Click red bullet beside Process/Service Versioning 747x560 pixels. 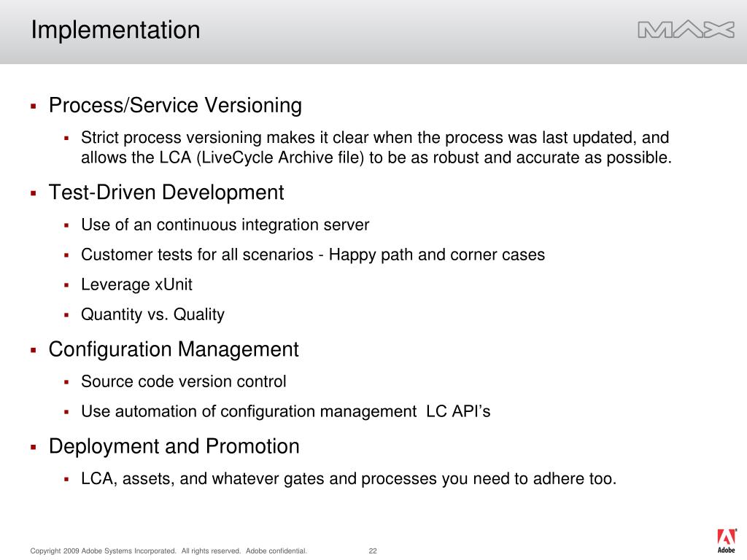pyautogui.click(x=34, y=106)
